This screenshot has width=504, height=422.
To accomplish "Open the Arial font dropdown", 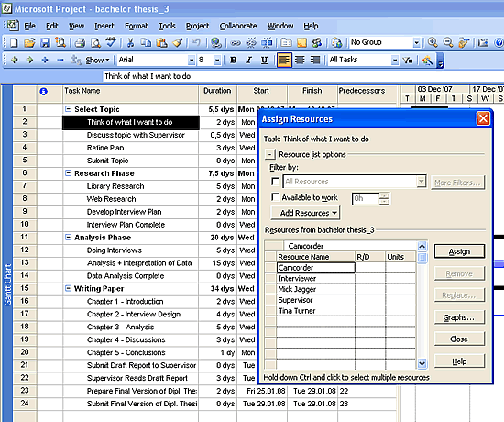I will [x=192, y=61].
